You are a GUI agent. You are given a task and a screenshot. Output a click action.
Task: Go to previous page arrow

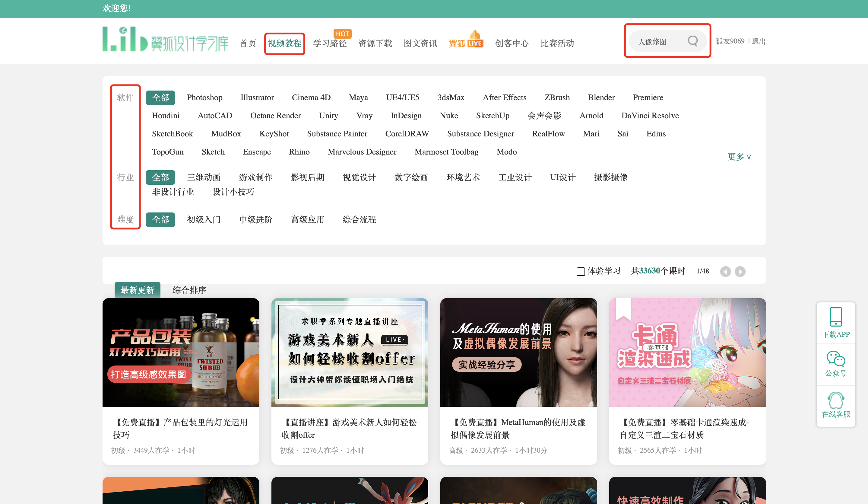(725, 272)
